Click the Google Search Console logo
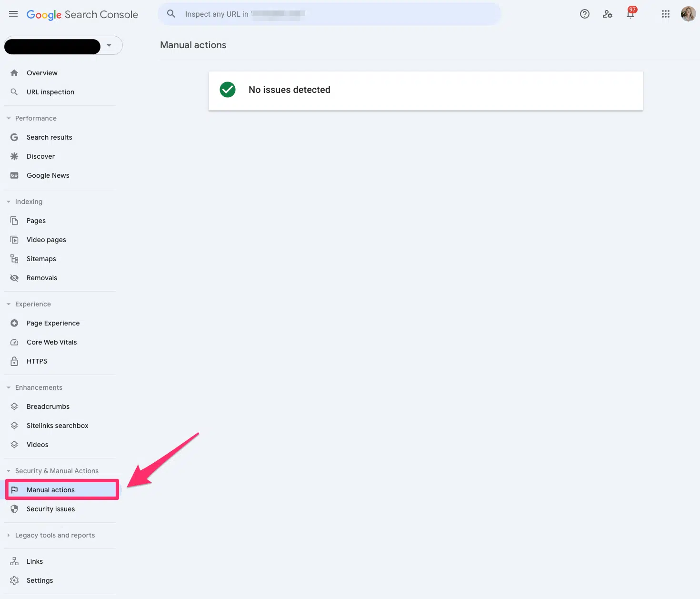700x599 pixels. tap(82, 15)
